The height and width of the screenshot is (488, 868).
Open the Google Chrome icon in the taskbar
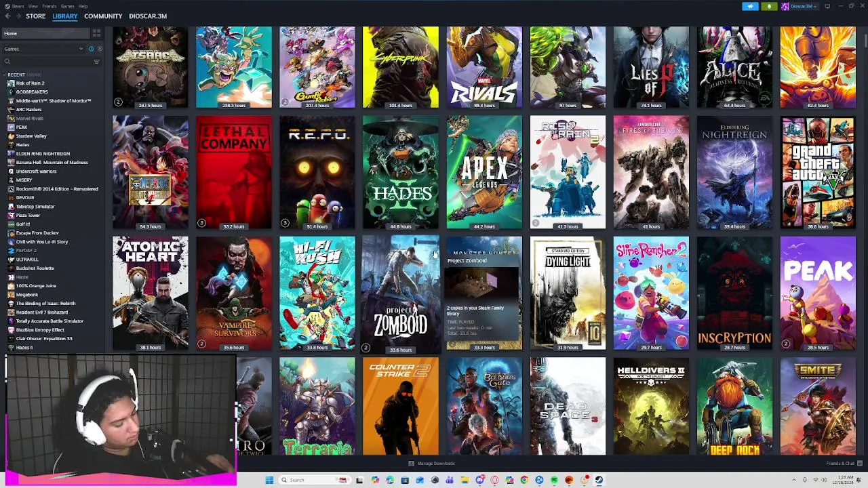tap(524, 480)
